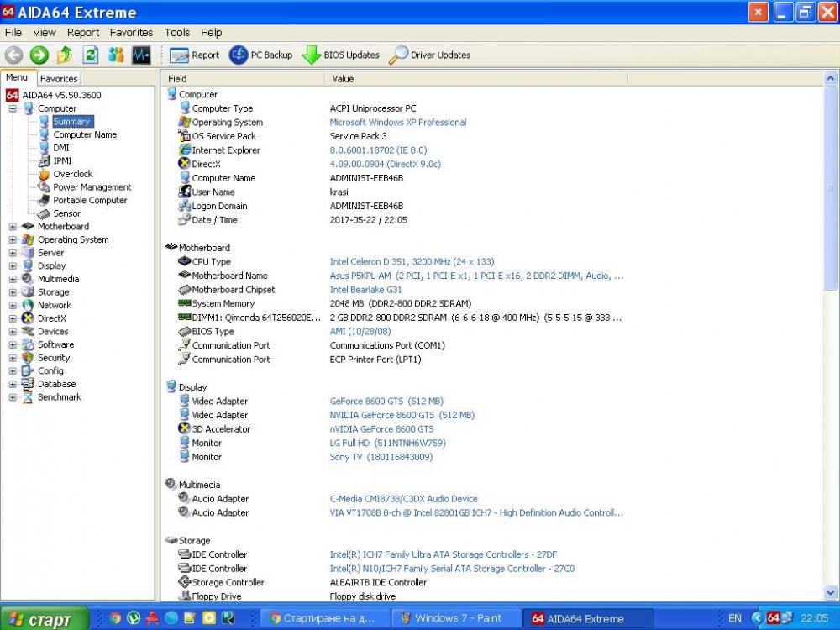Select Sensor tree item

click(66, 213)
